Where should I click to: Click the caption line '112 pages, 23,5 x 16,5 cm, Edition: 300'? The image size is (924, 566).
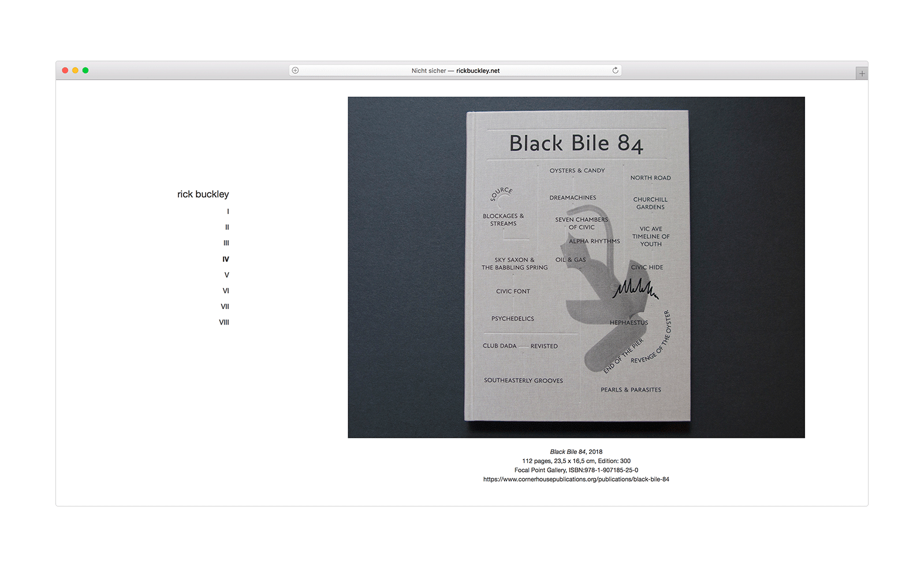[x=576, y=461]
